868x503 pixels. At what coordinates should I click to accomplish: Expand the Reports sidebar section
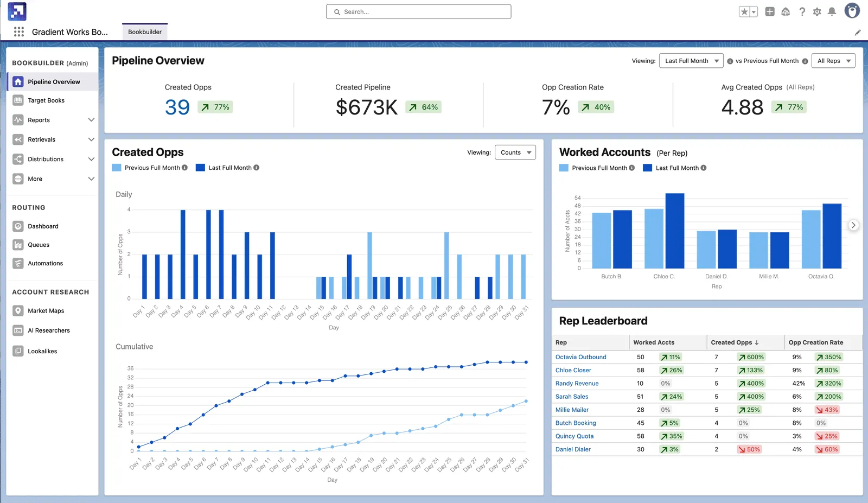(x=91, y=120)
